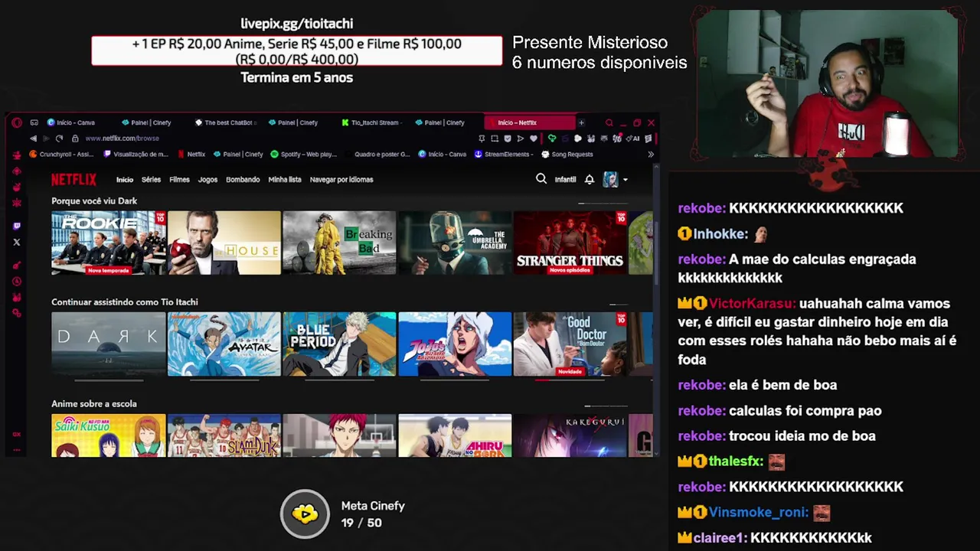Click the pin icon in address bar
Image resolution: width=980 pixels, height=551 pixels.
(x=482, y=139)
